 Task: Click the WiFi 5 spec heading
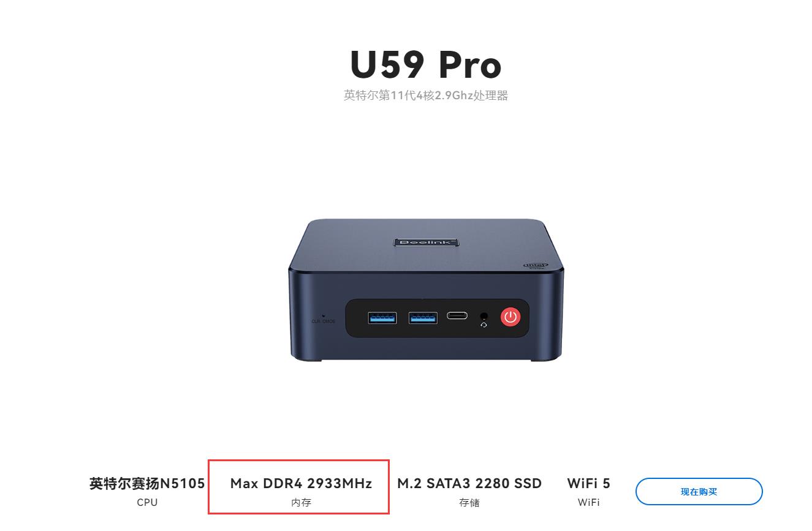[x=589, y=483]
